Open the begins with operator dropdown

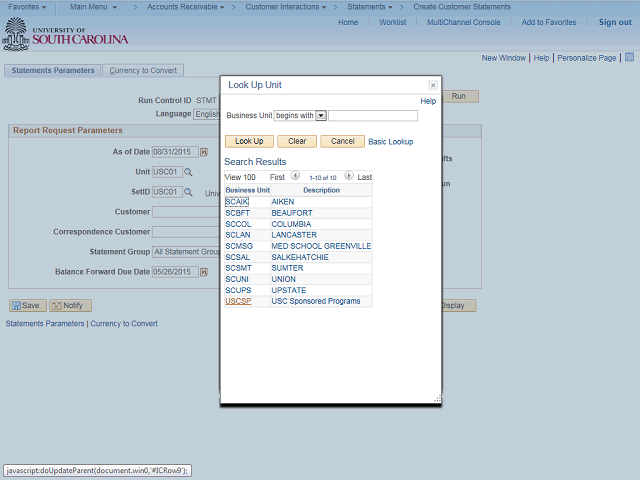pyautogui.click(x=321, y=116)
